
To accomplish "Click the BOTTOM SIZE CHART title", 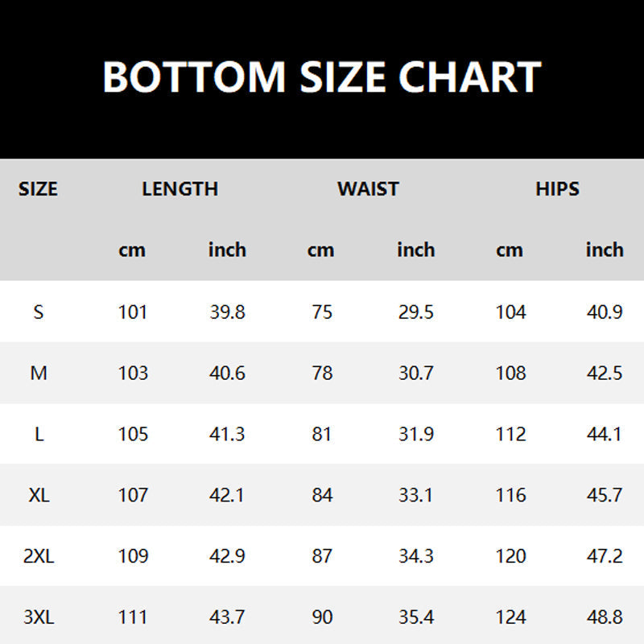I will [322, 76].
